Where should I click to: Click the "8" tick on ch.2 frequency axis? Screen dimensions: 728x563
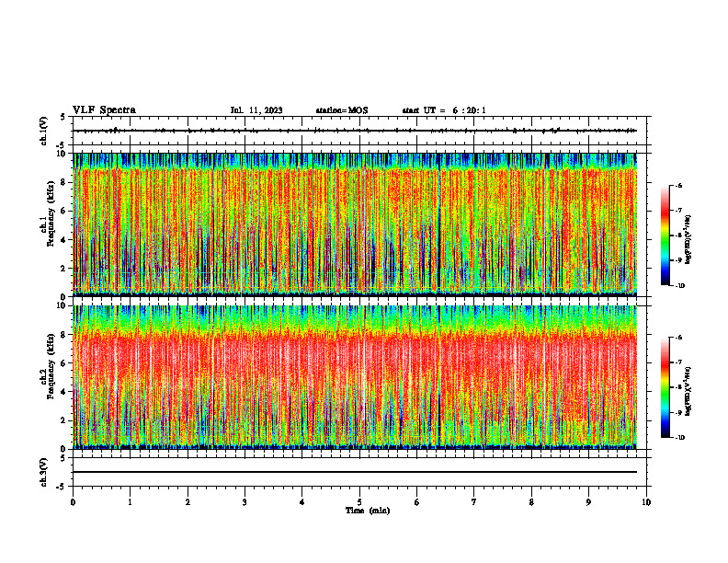click(63, 335)
